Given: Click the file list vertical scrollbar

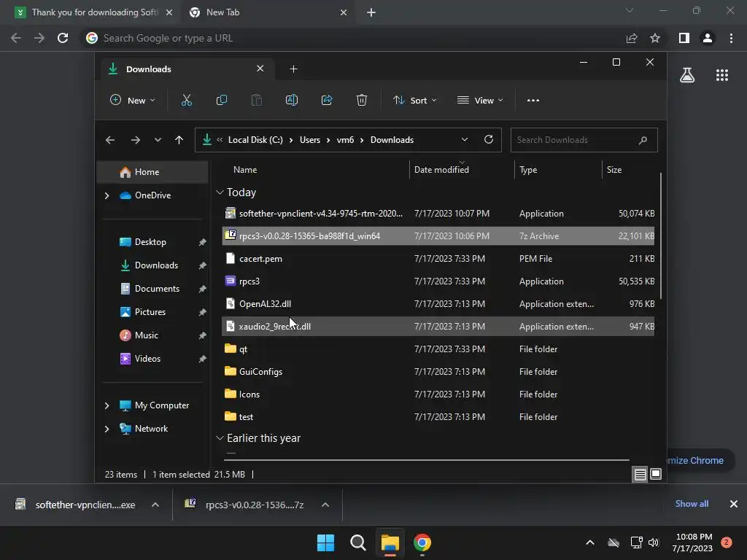Looking at the screenshot, I should (x=661, y=236).
